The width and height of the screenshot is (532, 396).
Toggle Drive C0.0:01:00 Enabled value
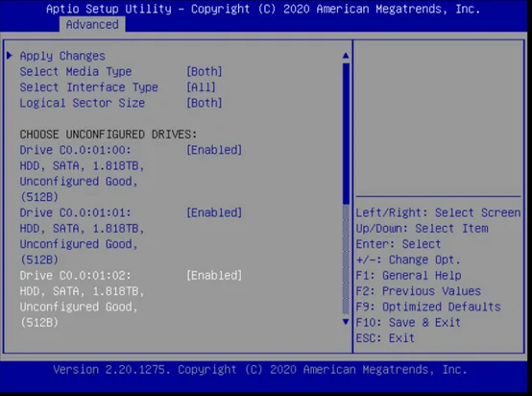pyautogui.click(x=214, y=150)
